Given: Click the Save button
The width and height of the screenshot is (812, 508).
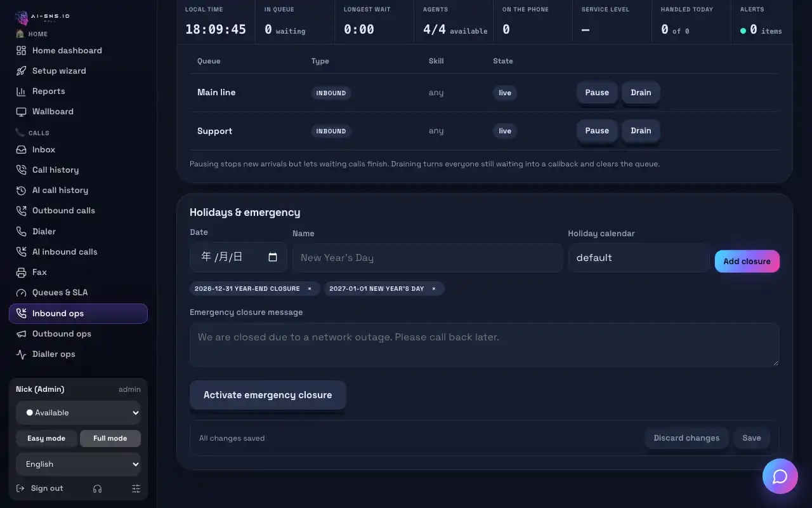Looking at the screenshot, I should [x=752, y=438].
